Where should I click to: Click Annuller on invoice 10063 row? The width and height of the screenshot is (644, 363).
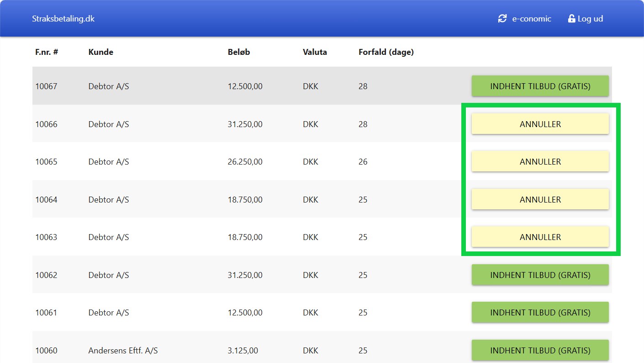pyautogui.click(x=540, y=237)
